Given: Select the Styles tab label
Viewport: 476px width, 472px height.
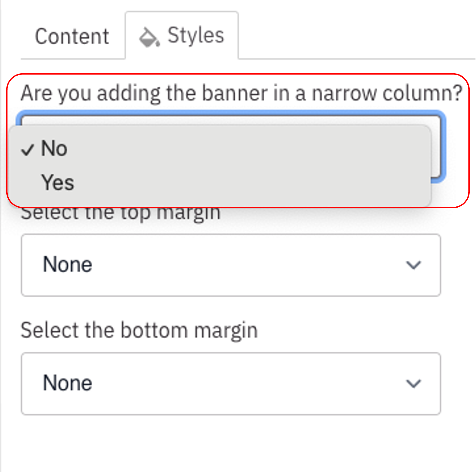Looking at the screenshot, I should (x=196, y=35).
